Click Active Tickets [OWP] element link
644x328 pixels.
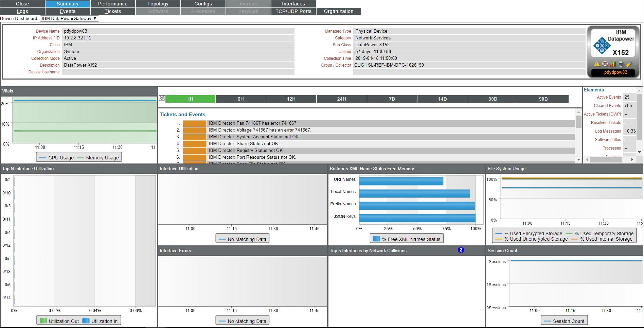603,114
